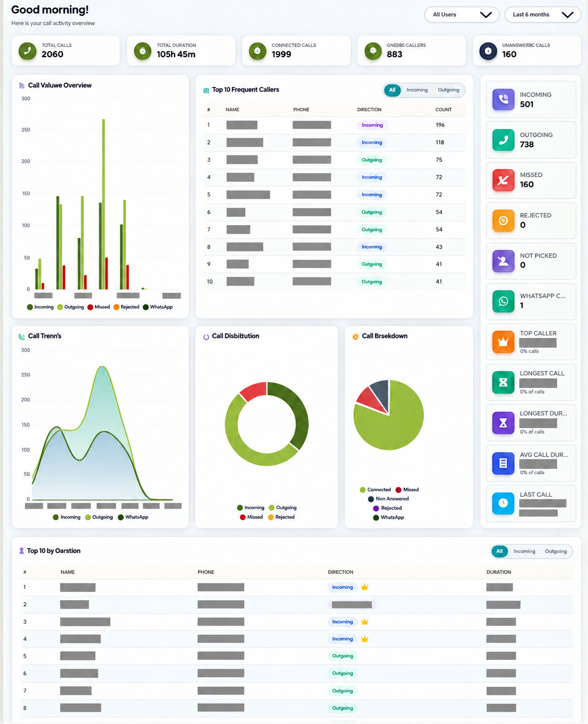Click the WhatsApp calls icon
This screenshot has width=588, height=724.
503,301
